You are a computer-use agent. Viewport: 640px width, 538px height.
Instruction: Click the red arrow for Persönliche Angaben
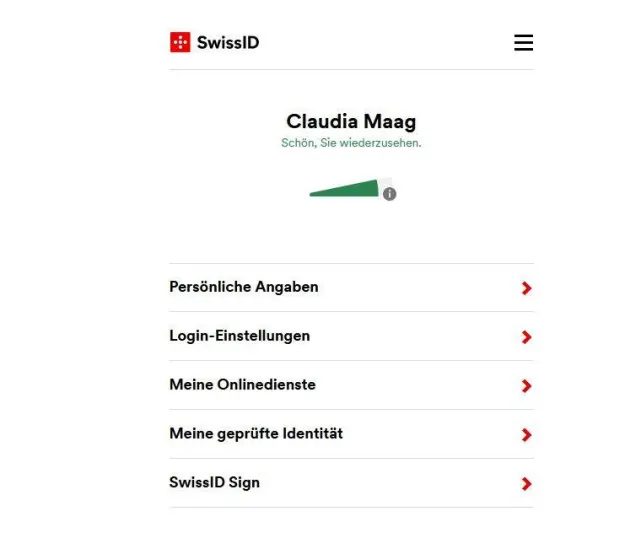(x=527, y=288)
